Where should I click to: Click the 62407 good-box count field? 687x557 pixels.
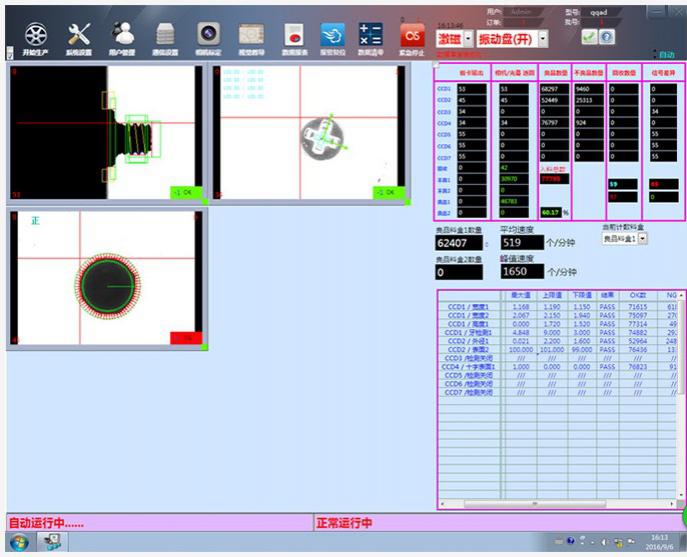click(459, 243)
